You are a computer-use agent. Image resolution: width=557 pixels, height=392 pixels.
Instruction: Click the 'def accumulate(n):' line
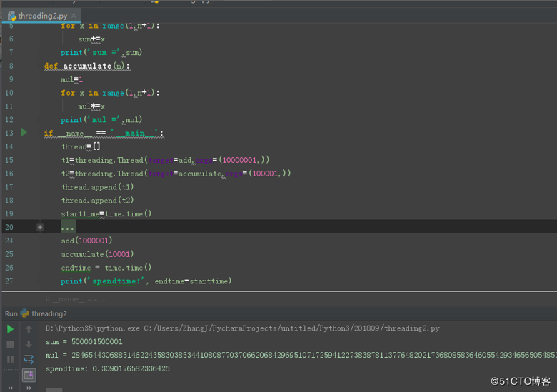pos(87,66)
